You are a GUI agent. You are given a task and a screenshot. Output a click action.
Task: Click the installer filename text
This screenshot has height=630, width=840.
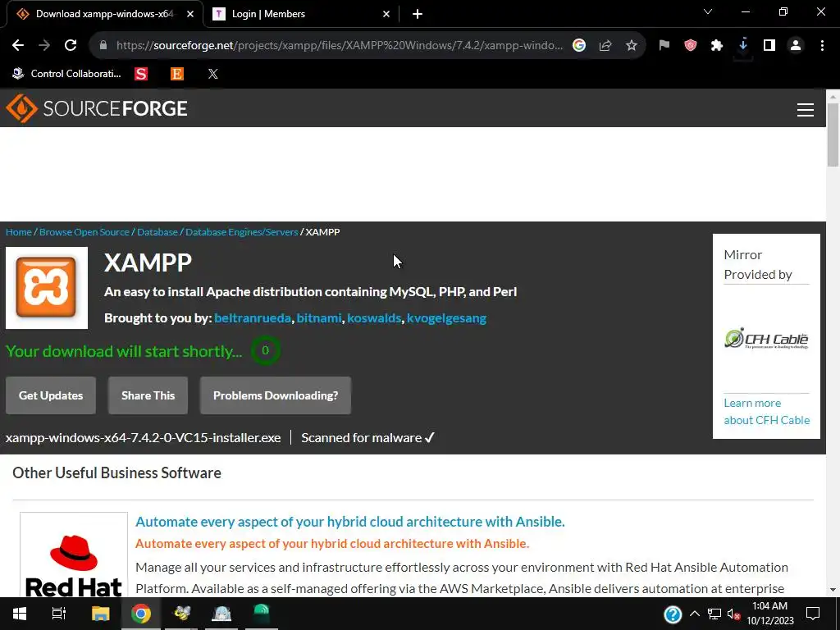[143, 438]
